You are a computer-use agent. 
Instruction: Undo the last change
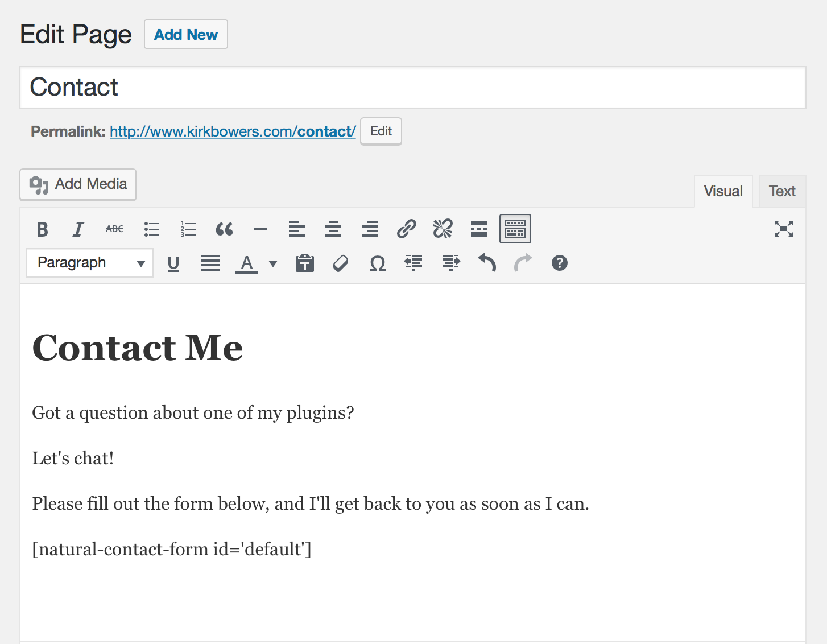(x=487, y=263)
